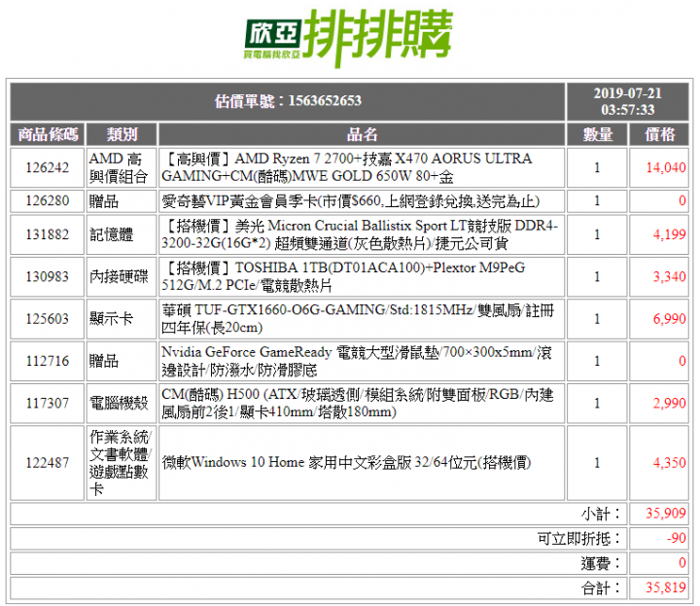Click category 記憶體
Screen dimensions: 700x606
click(x=111, y=234)
